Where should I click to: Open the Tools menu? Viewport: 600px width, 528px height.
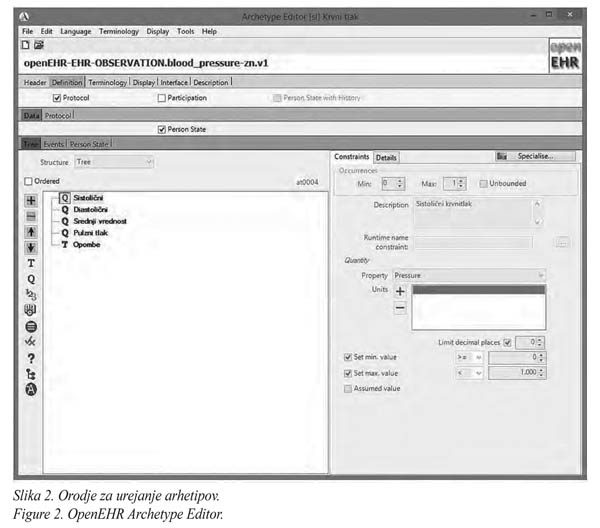[x=185, y=31]
